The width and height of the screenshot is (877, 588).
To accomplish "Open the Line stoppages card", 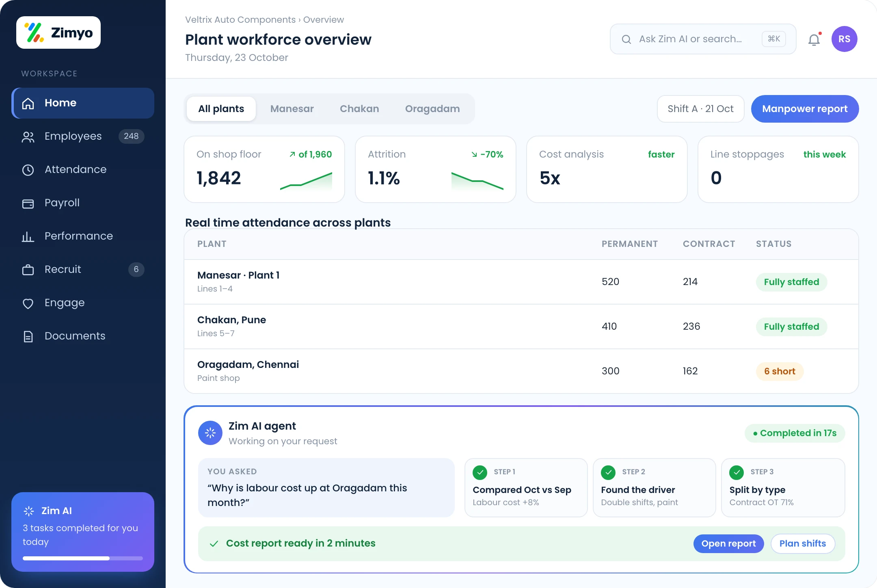I will click(x=778, y=169).
